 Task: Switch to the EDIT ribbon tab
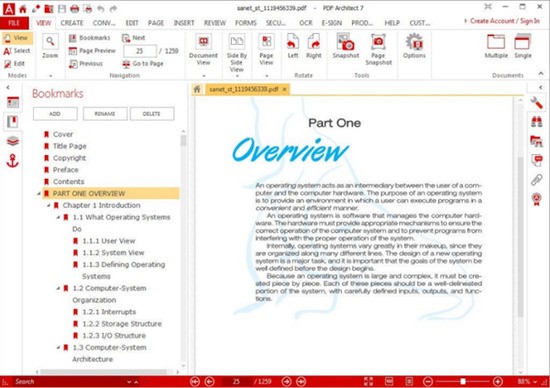132,23
